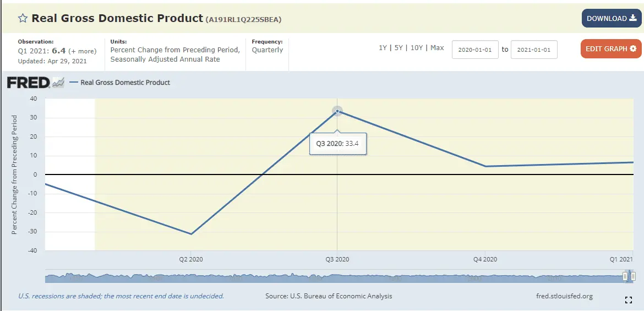
Task: Click the DOWNLOAD button
Action: click(611, 19)
